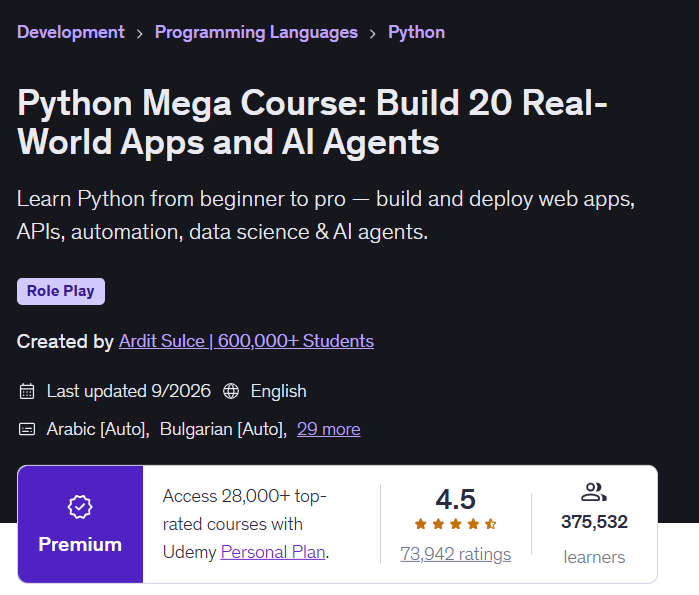Viewport: 699px width, 595px height.
Task: Open instructor Ardit Sulce profile link
Action: coord(246,341)
